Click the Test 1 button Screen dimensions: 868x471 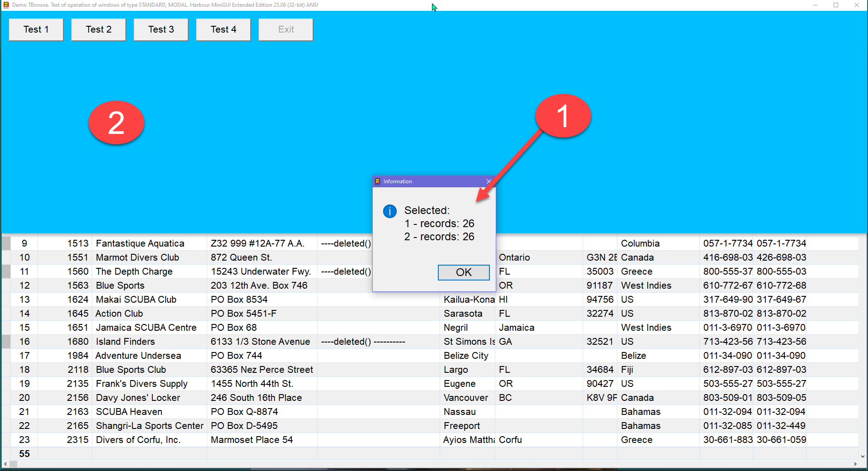tap(36, 29)
